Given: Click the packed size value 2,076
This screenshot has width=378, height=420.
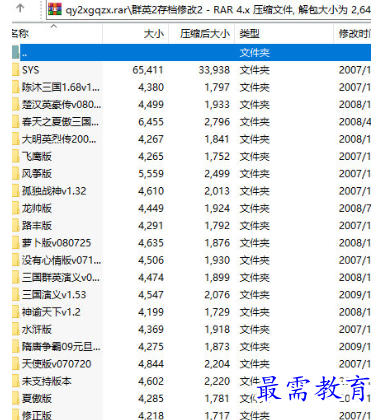Looking at the screenshot, I should (217, 295).
